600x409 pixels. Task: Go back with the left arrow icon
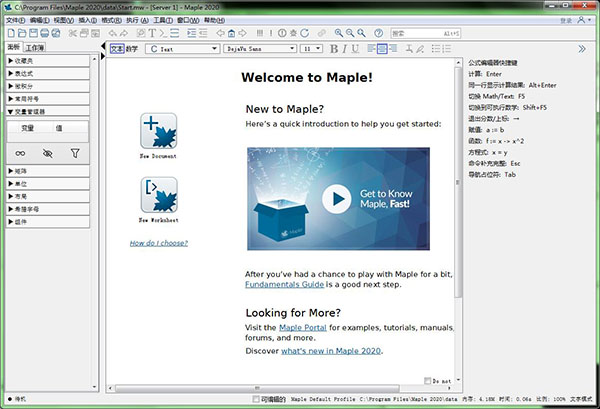[x=220, y=33]
